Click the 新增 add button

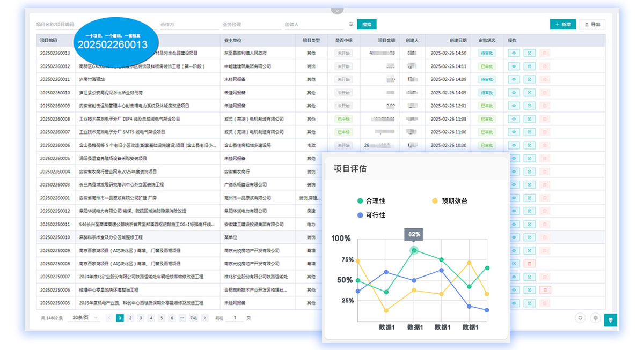[x=562, y=24]
